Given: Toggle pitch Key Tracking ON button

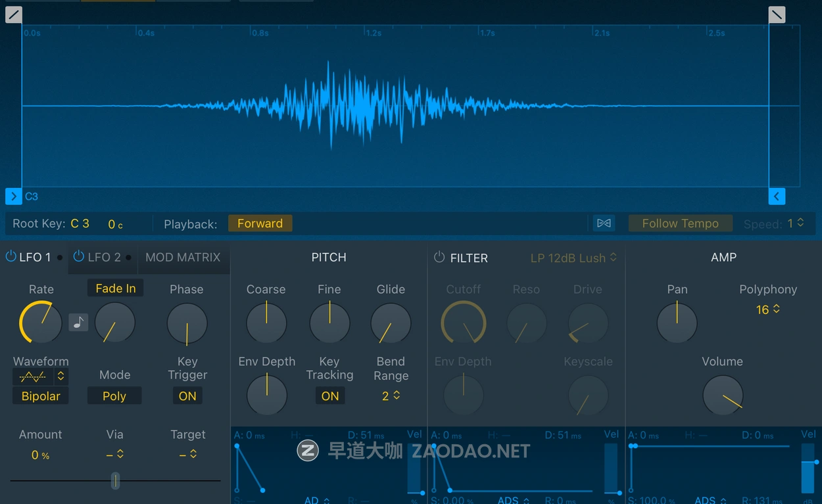Looking at the screenshot, I should (329, 396).
